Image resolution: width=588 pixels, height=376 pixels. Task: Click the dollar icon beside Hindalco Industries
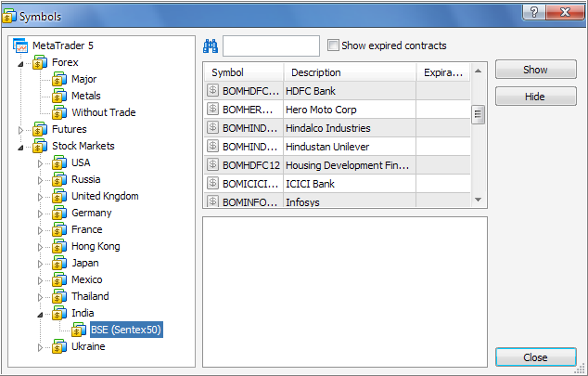click(212, 127)
